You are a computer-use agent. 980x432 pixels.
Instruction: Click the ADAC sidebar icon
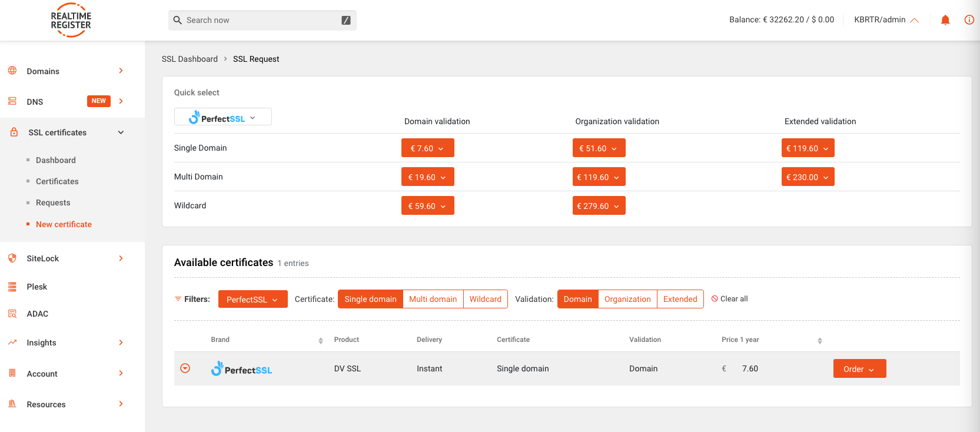coord(12,314)
